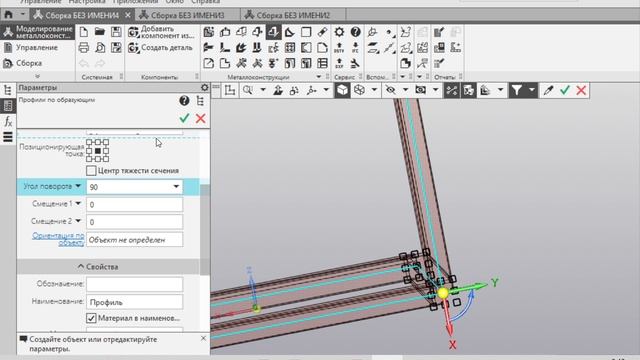Toggle the highlighted icon left of the layers icon
The height and width of the screenshot is (360, 640).
469,90
